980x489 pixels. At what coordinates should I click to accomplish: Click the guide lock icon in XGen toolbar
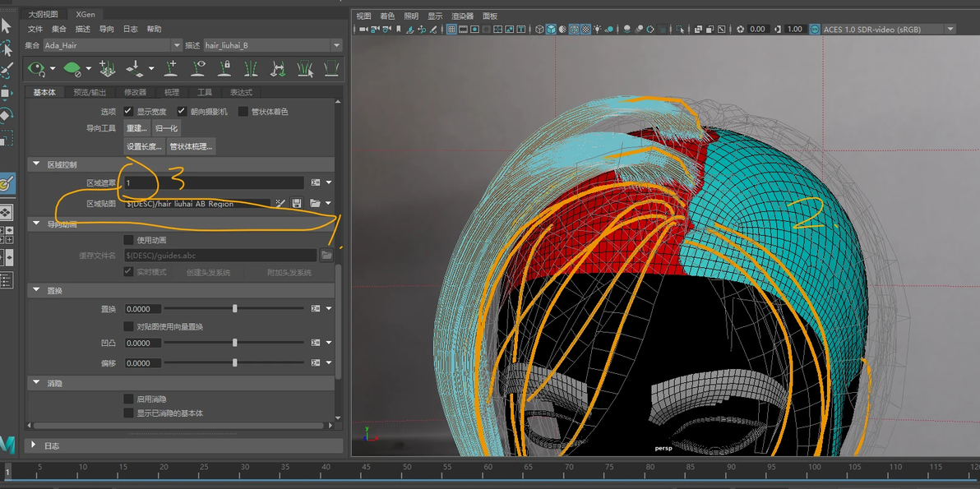click(x=224, y=68)
